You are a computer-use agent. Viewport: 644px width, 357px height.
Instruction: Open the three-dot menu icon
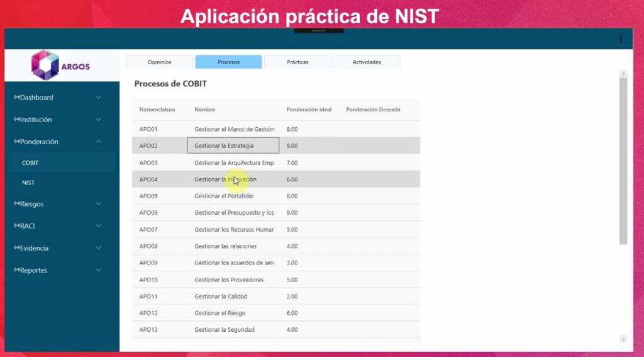(621, 38)
